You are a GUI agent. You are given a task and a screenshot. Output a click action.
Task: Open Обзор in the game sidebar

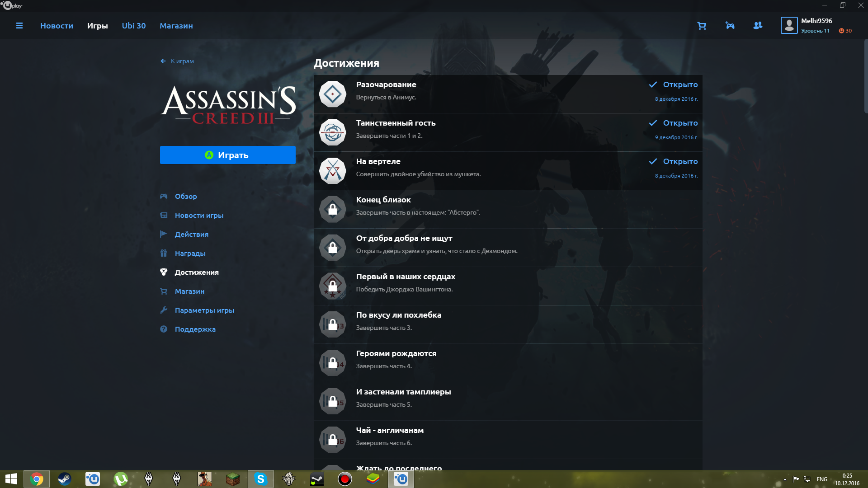[x=186, y=196]
